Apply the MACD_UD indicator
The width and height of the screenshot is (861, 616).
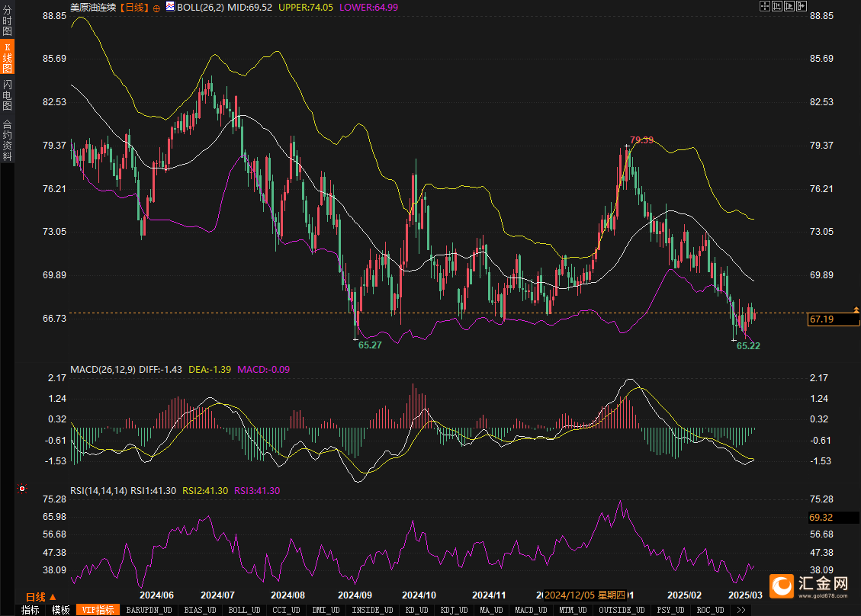(x=531, y=610)
